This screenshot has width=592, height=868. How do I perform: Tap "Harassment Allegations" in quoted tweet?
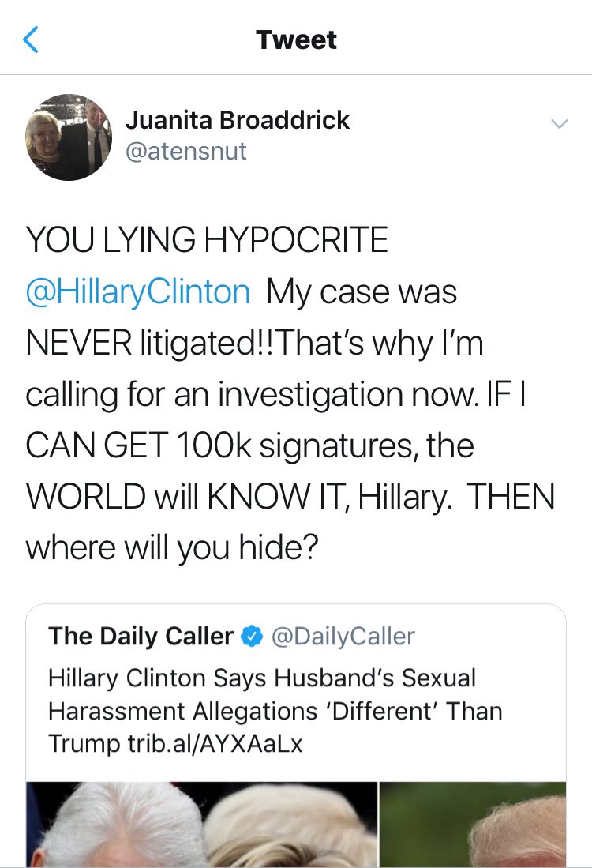coord(185,711)
